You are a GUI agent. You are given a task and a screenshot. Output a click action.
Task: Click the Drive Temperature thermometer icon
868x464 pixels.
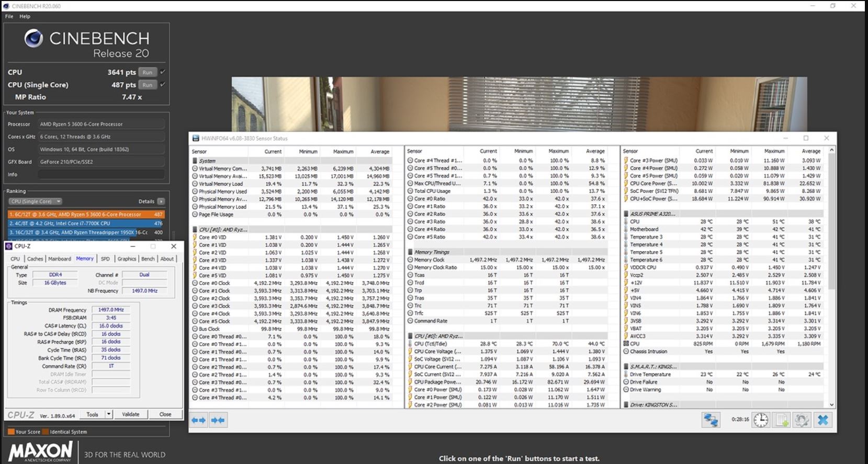(x=626, y=375)
